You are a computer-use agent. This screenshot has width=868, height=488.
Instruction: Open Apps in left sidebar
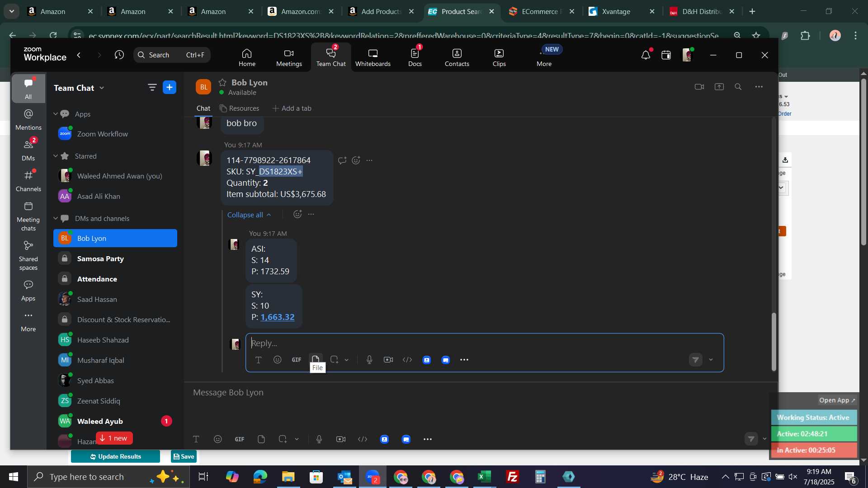coord(28,291)
